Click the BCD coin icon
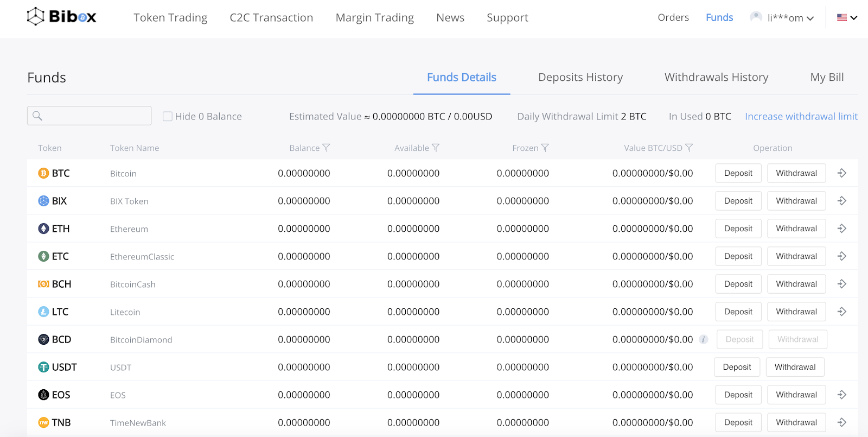This screenshot has height=437, width=868. [43, 339]
